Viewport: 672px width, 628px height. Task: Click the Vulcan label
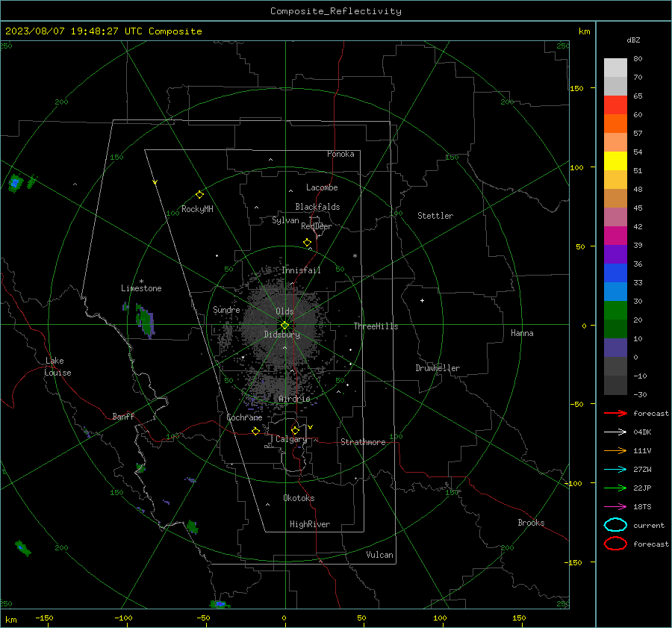[x=379, y=555]
